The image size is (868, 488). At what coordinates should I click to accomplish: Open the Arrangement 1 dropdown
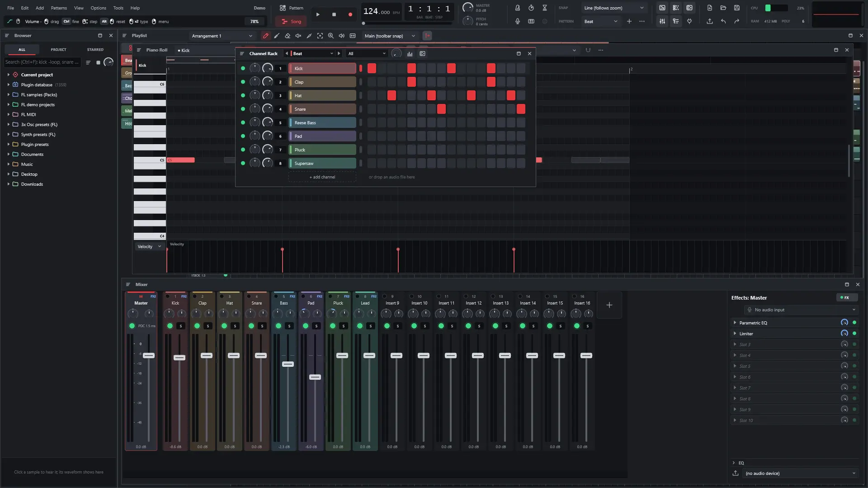coord(222,36)
